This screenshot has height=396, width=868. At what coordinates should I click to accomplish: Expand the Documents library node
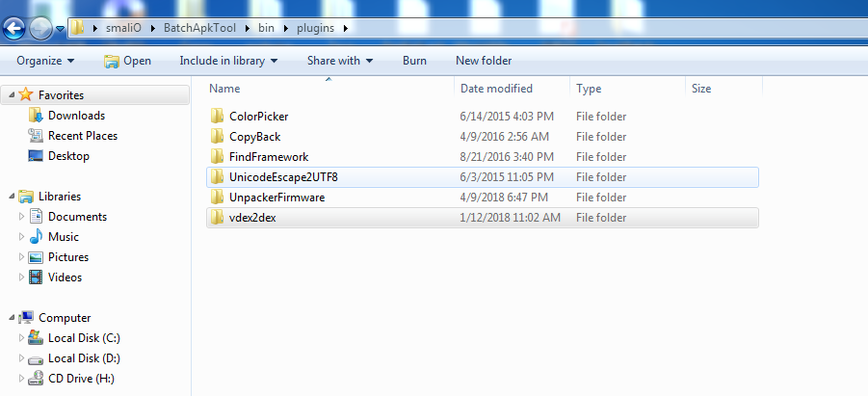tap(22, 217)
